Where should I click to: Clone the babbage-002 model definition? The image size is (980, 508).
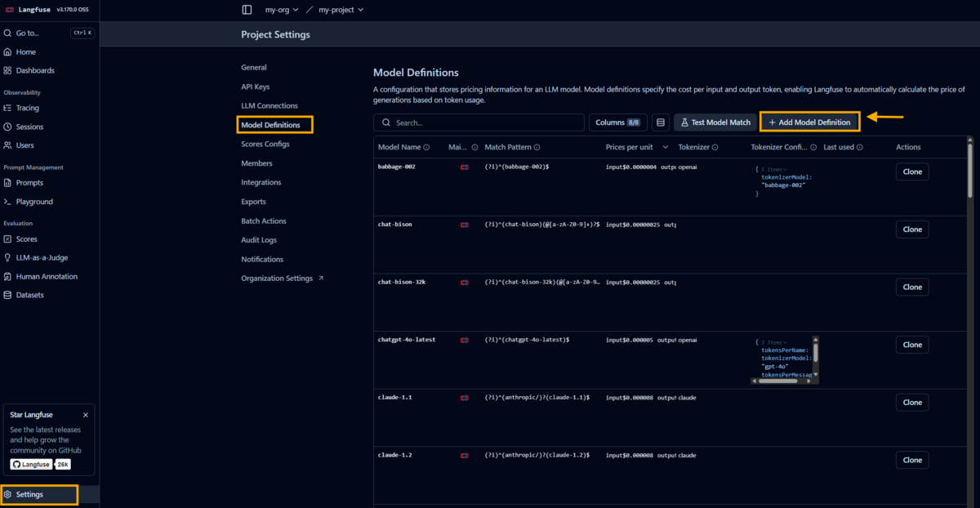(x=912, y=172)
